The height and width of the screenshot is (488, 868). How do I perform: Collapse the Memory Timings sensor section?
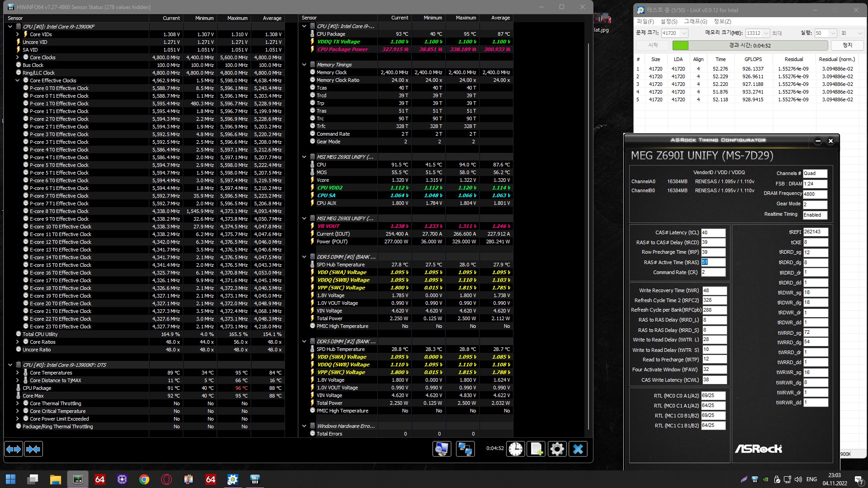tap(304, 65)
